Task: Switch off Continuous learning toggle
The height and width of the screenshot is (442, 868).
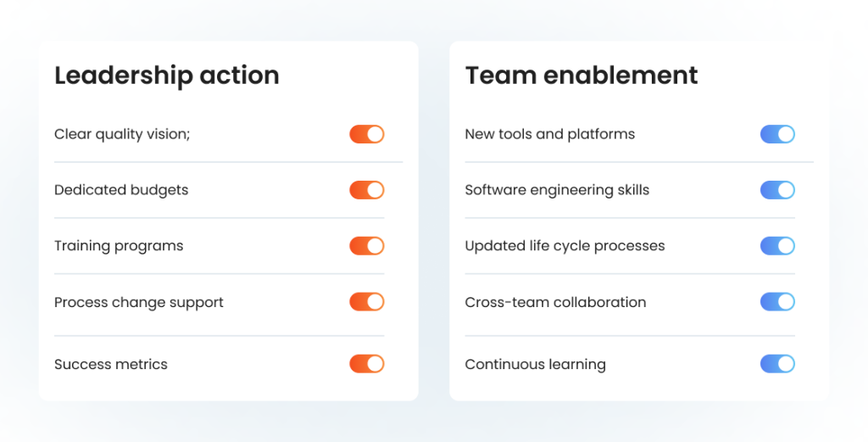Action: pos(777,364)
